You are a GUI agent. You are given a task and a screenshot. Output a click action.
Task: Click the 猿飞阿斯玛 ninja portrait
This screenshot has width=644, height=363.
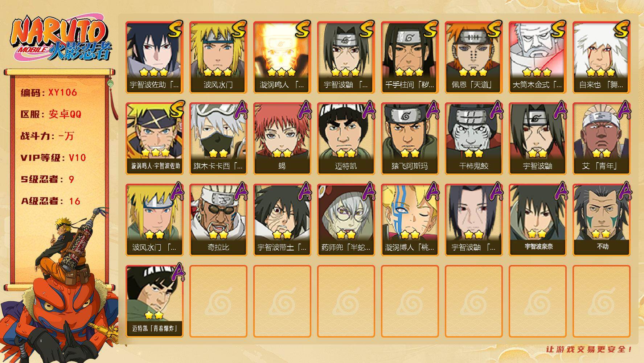410,139
